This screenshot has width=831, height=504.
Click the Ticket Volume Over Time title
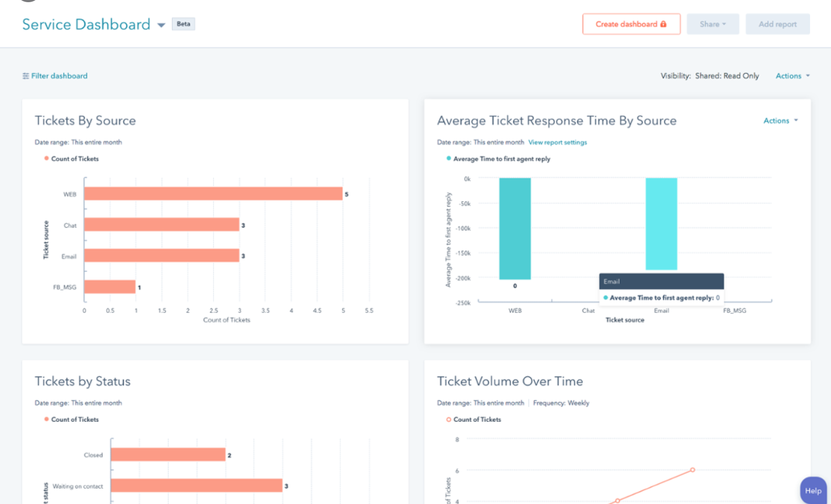(x=510, y=382)
